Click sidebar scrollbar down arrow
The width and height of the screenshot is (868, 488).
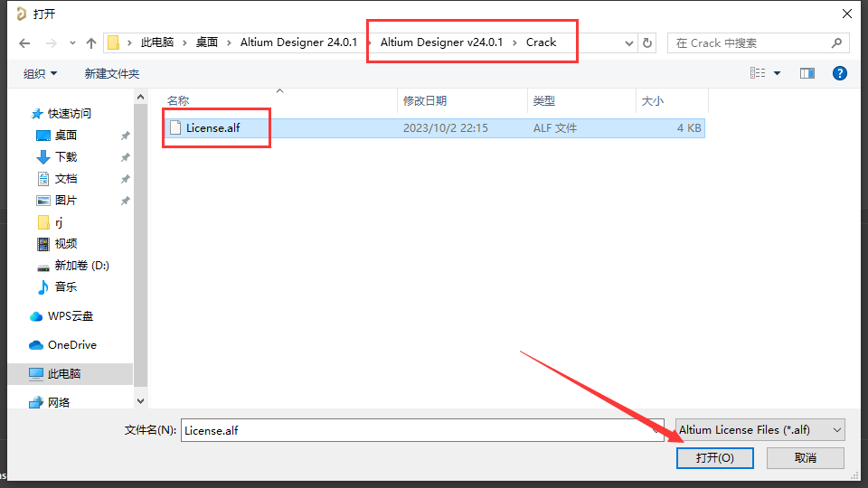pyautogui.click(x=141, y=401)
